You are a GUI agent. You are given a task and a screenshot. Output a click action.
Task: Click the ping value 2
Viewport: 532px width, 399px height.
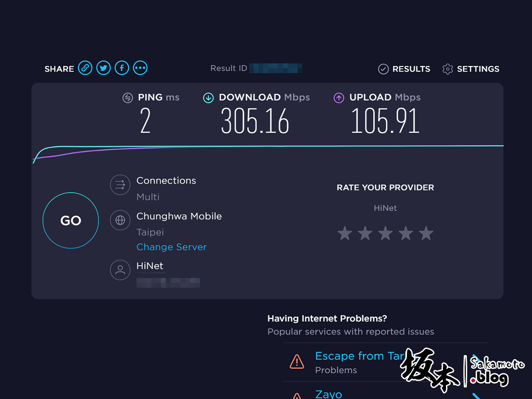[x=145, y=121]
